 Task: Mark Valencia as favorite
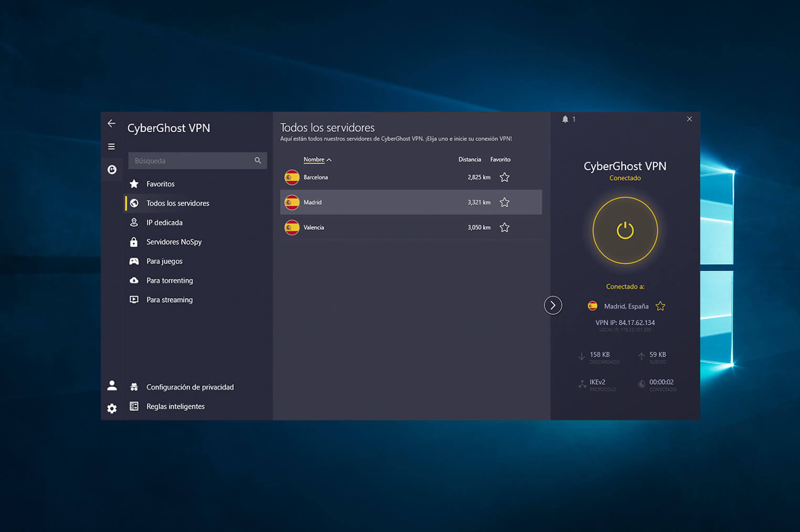pos(504,227)
